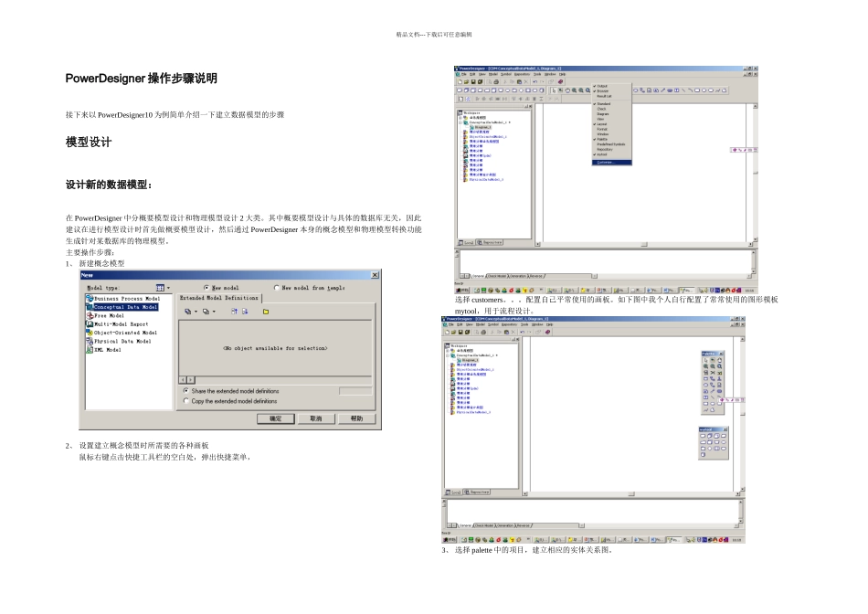Screen dimensions: 868x614
Task: Open File menu in upper PowerDesigner window
Action: point(464,74)
